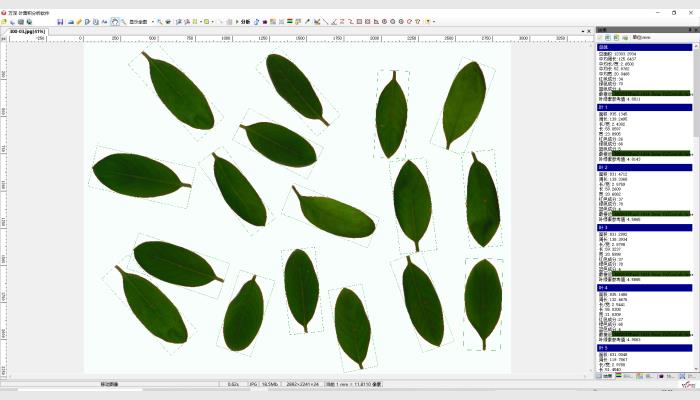Click the 结果 tab at panel bottom

(x=606, y=377)
